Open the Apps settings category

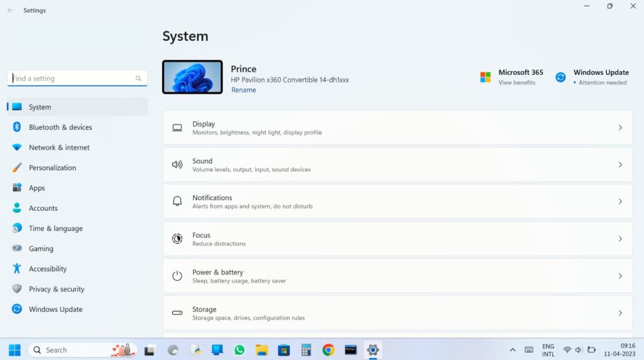click(x=36, y=188)
